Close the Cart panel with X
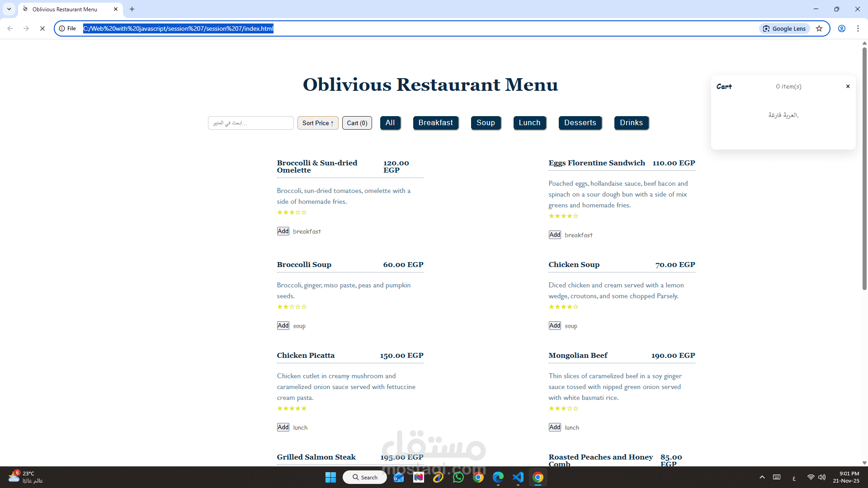868x488 pixels. tap(848, 86)
